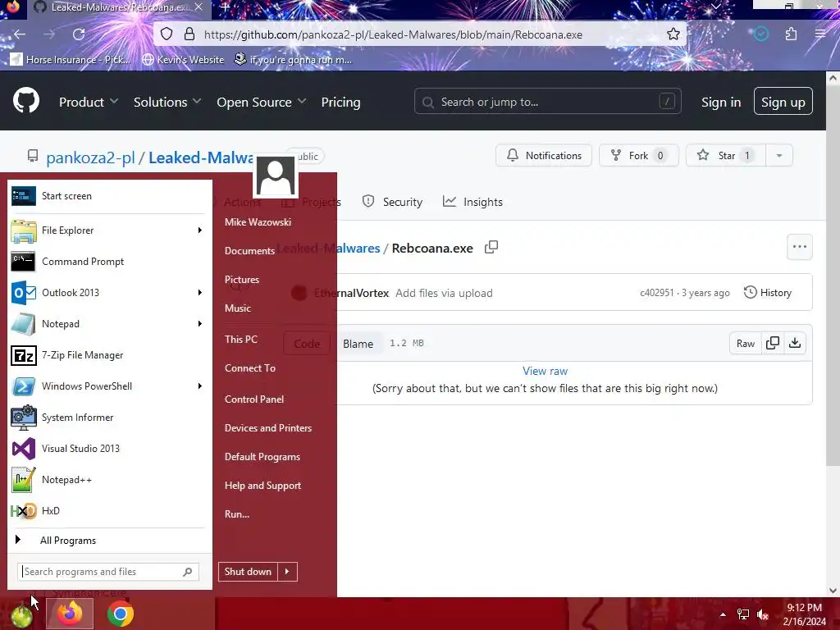Click the user account picture
The image size is (840, 630).
[276, 176]
